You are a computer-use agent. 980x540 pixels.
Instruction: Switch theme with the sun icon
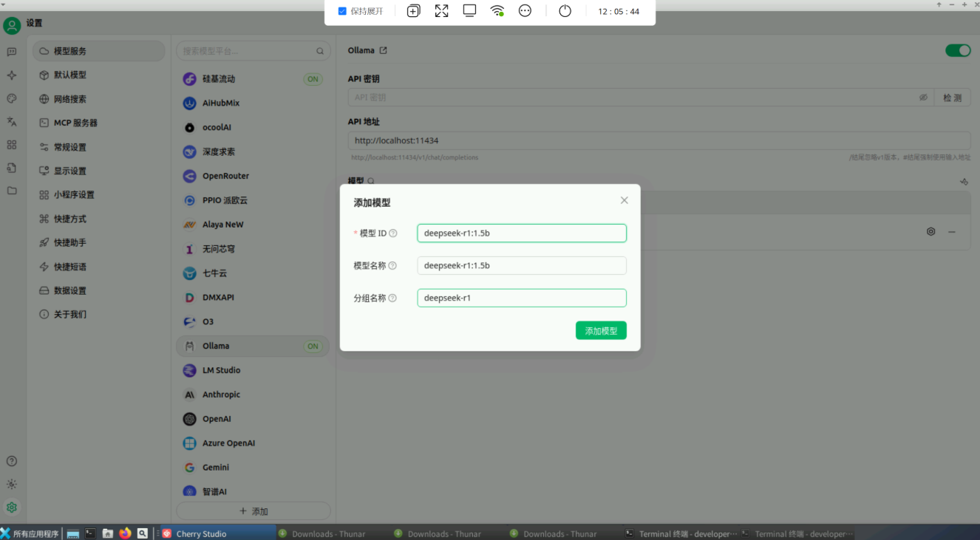coord(12,485)
